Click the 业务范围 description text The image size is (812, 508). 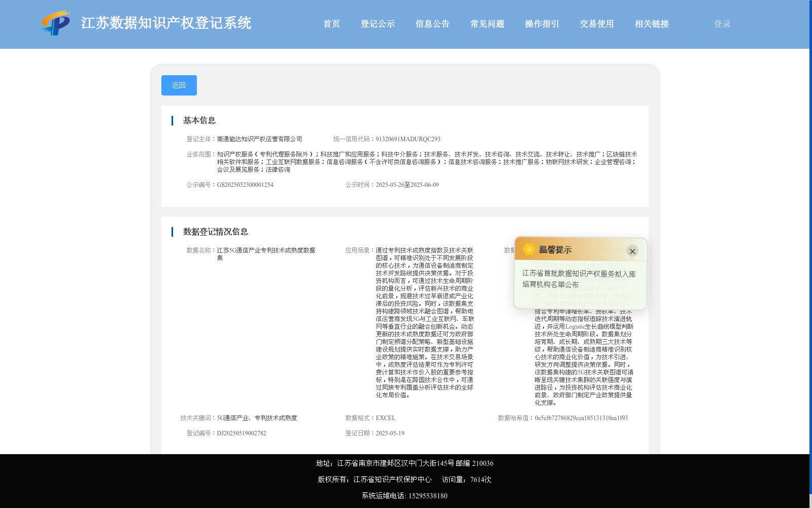coord(427,162)
